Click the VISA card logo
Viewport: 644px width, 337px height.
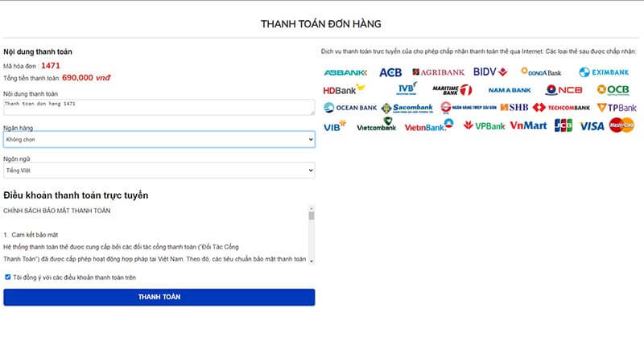pyautogui.click(x=592, y=125)
